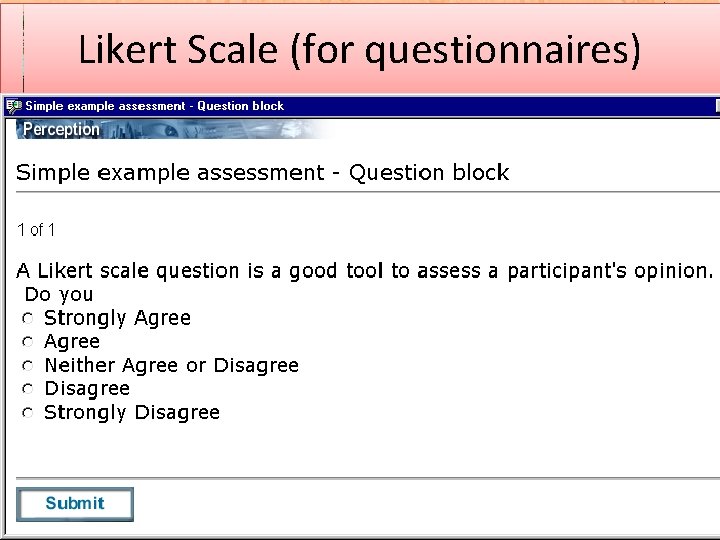Choose the Strongly Disagree radio button

[x=29, y=413]
